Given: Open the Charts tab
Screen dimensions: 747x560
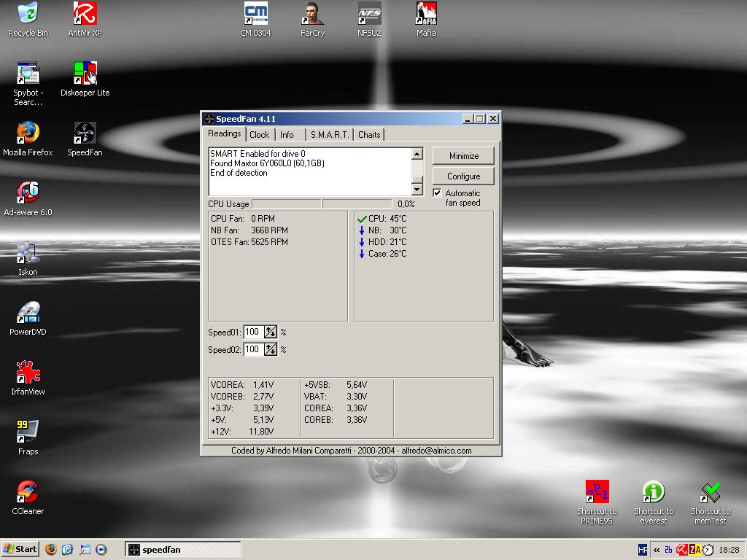Looking at the screenshot, I should click(369, 135).
